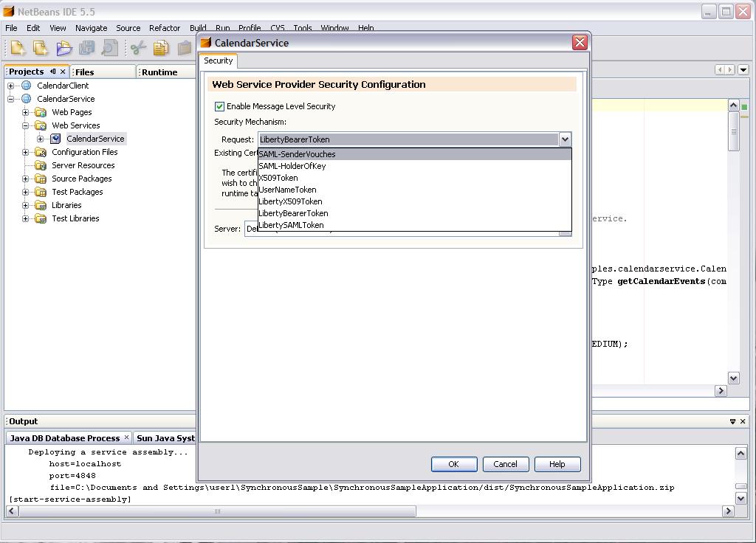Click the Open Project folder icon
Image resolution: width=756 pixels, height=543 pixels.
coord(63,48)
